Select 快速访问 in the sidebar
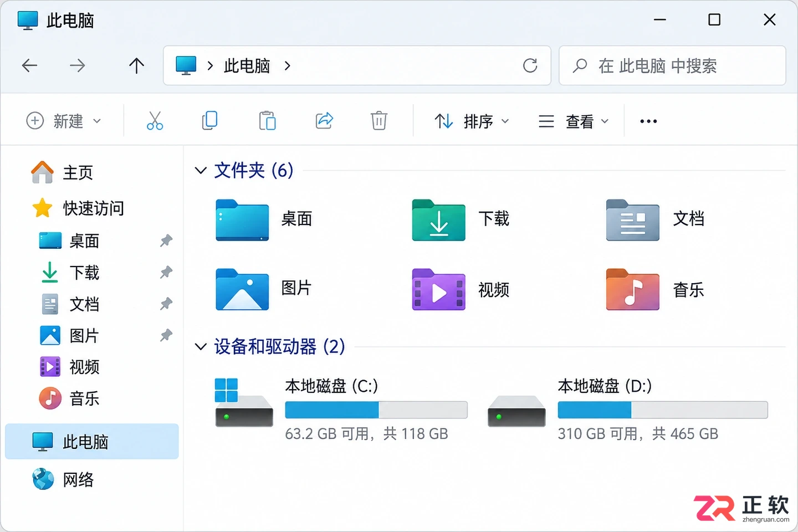Viewport: 798px width, 532px height. point(78,208)
